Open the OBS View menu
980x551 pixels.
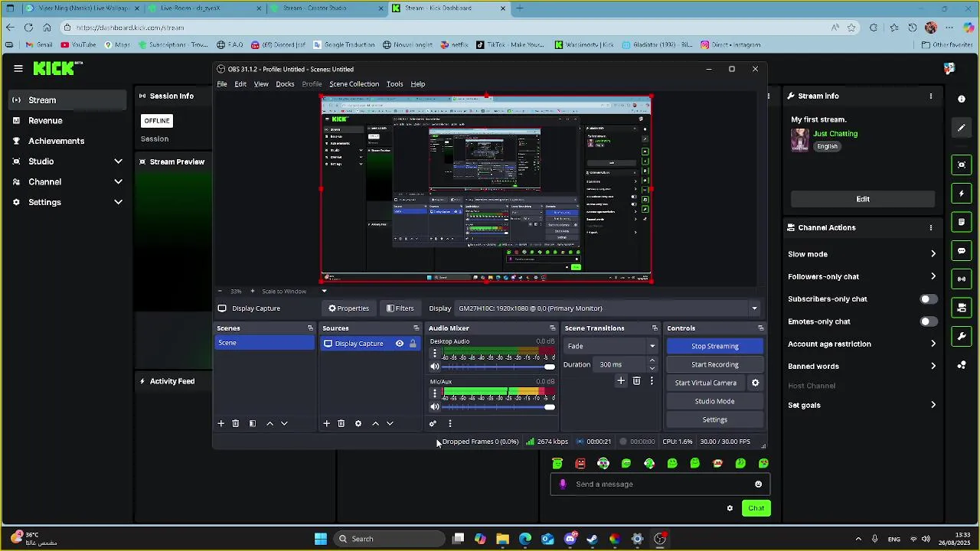point(261,84)
